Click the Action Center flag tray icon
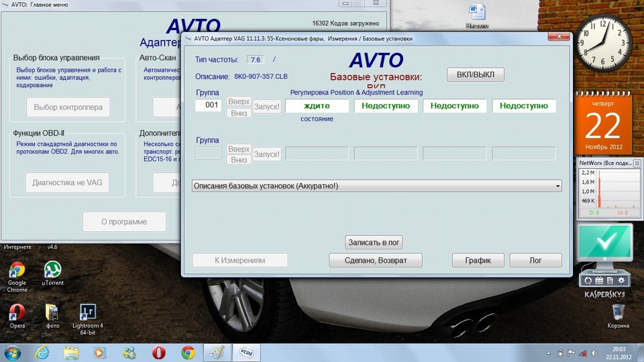The image size is (644, 362). tap(571, 353)
